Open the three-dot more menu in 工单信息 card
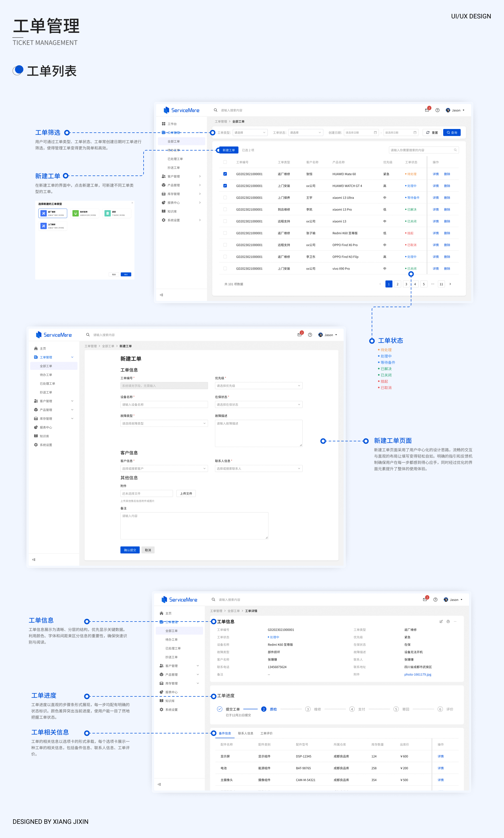The width and height of the screenshot is (504, 838). tap(455, 621)
